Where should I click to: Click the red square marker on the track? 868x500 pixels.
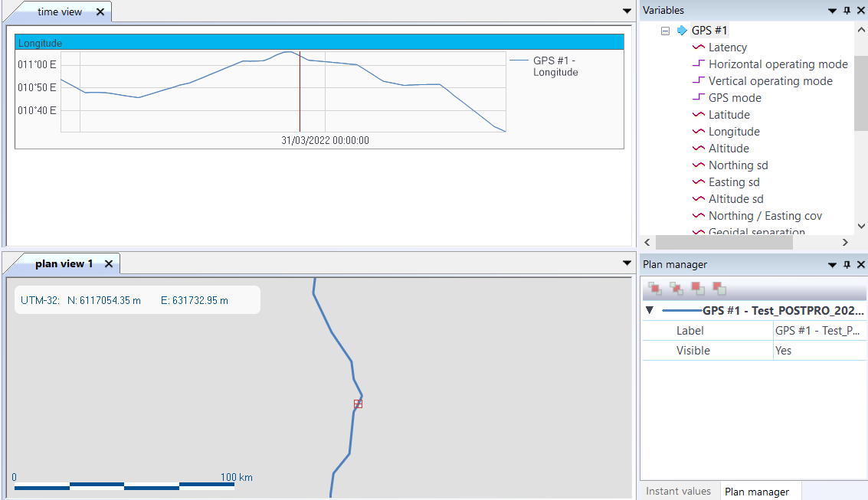(358, 404)
